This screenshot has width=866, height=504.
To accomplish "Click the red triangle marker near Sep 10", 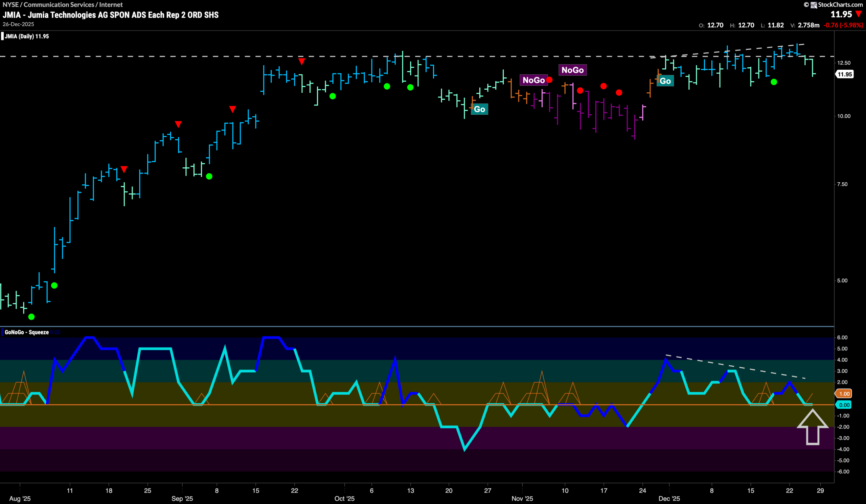I will click(x=233, y=110).
